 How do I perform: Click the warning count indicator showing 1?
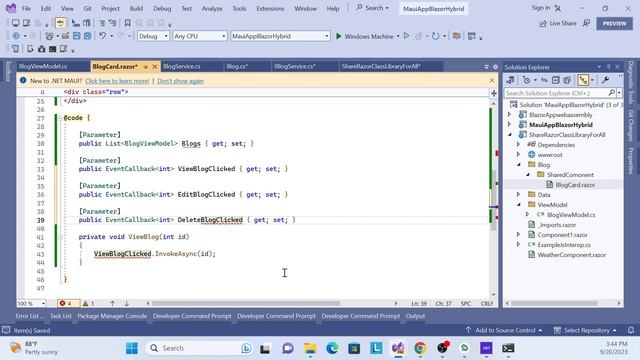tap(89, 304)
